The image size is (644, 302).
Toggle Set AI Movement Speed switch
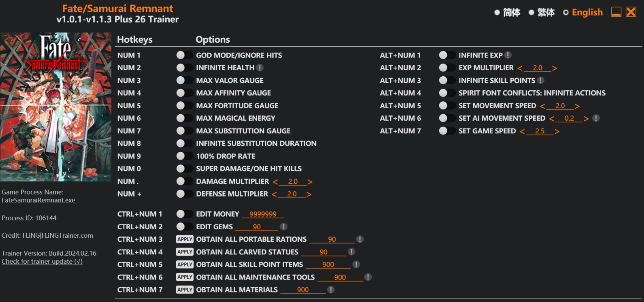point(447,118)
